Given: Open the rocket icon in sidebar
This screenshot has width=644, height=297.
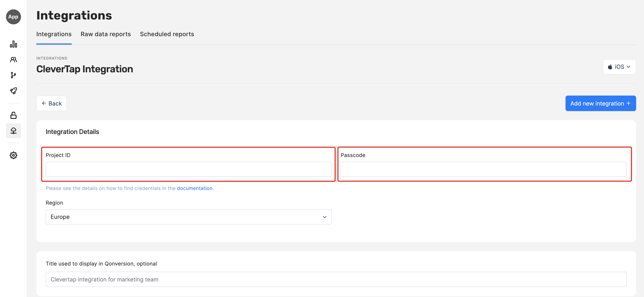Looking at the screenshot, I should [13, 91].
